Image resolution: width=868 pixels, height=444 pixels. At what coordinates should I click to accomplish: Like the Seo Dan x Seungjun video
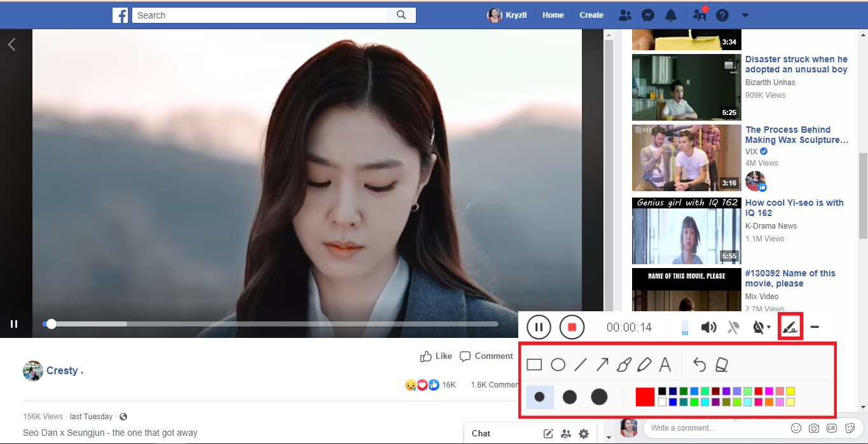436,356
